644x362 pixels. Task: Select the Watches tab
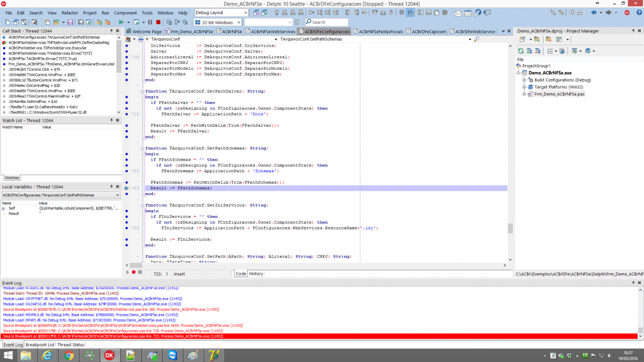click(x=12, y=178)
